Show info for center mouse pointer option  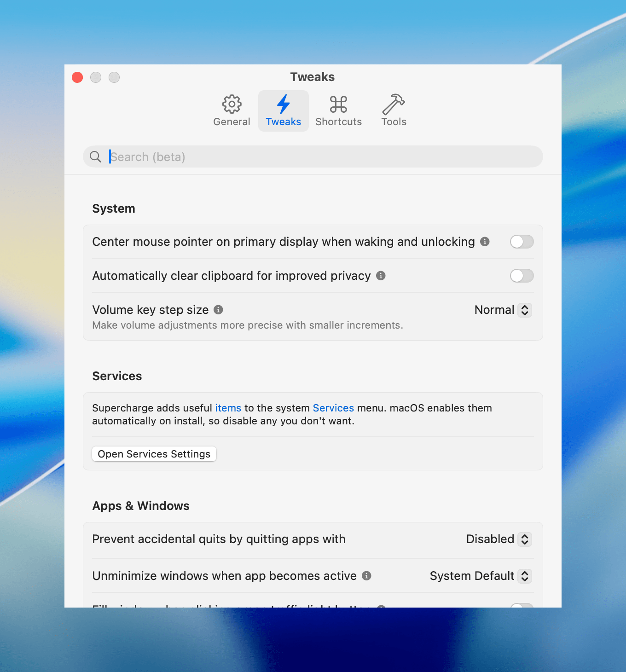click(x=485, y=242)
